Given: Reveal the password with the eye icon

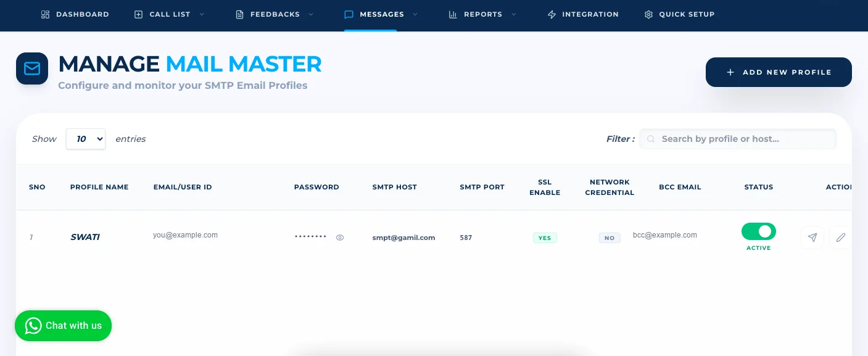Looking at the screenshot, I should (x=340, y=237).
